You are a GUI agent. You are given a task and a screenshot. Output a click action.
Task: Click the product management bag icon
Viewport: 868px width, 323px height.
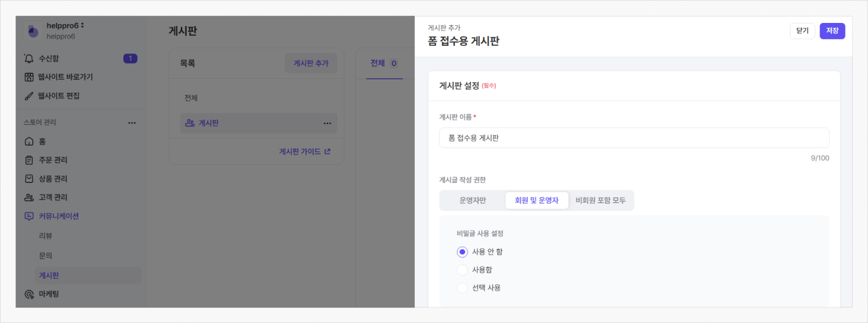(x=29, y=179)
